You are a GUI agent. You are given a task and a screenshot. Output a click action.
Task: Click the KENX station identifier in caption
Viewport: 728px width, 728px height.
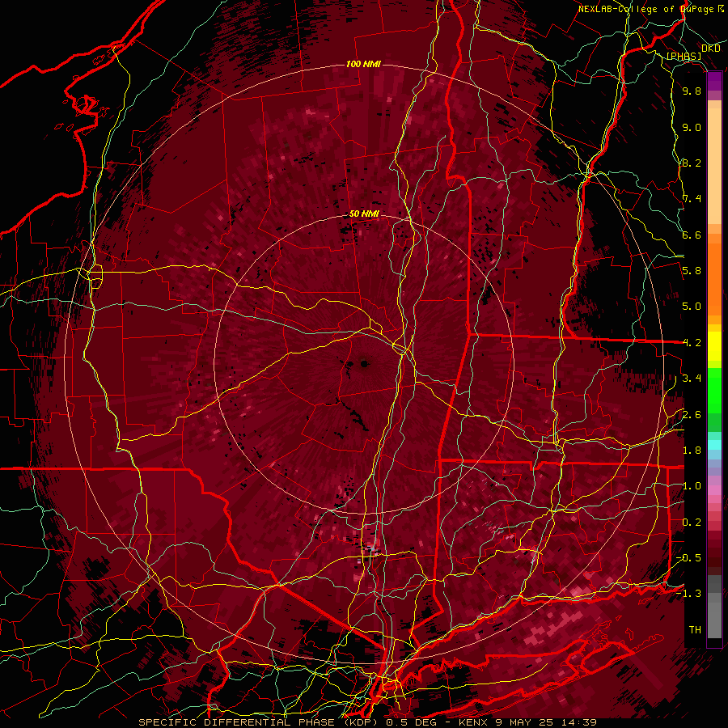(473, 722)
